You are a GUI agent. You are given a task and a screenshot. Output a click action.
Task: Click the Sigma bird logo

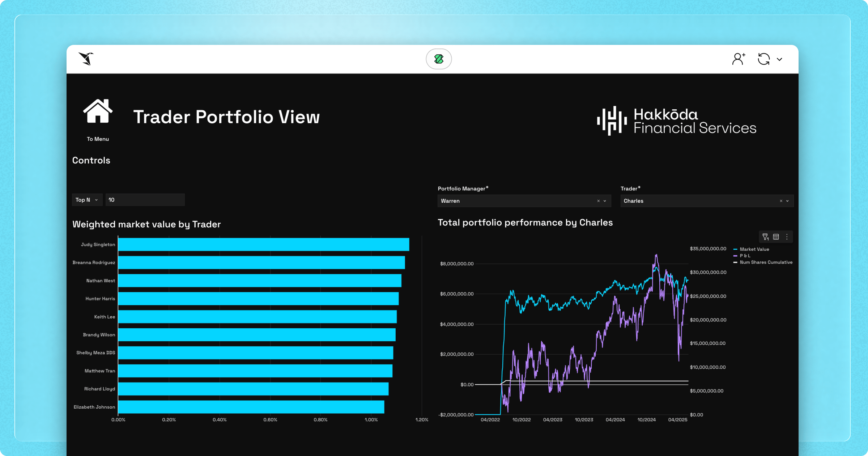pyautogui.click(x=86, y=59)
